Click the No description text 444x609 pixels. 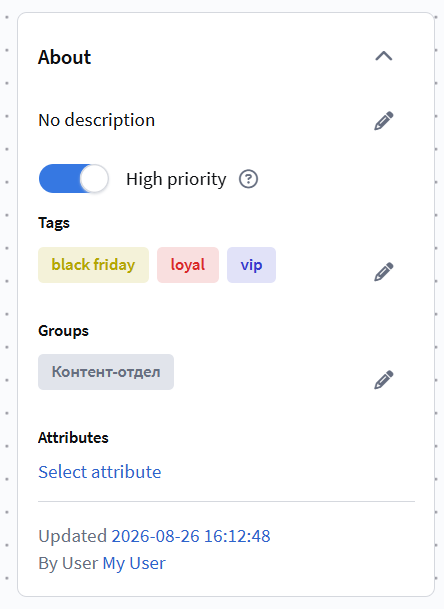coord(97,120)
